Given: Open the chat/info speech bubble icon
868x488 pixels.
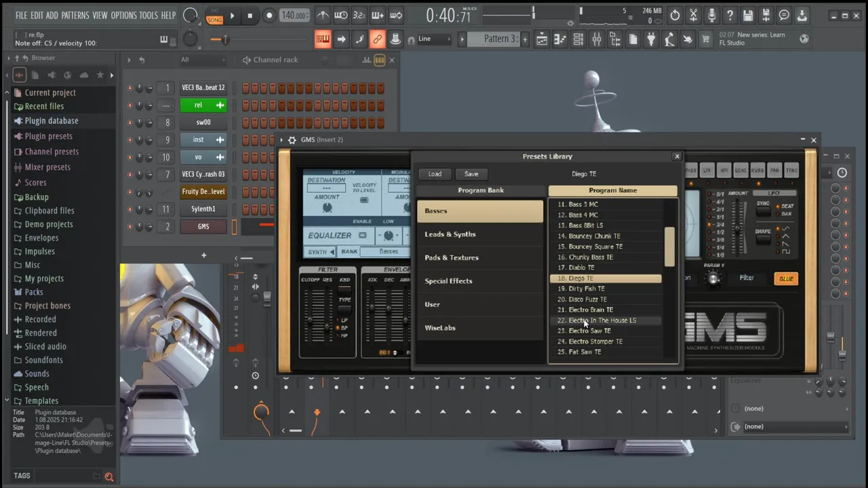Looking at the screenshot, I should pos(784,15).
